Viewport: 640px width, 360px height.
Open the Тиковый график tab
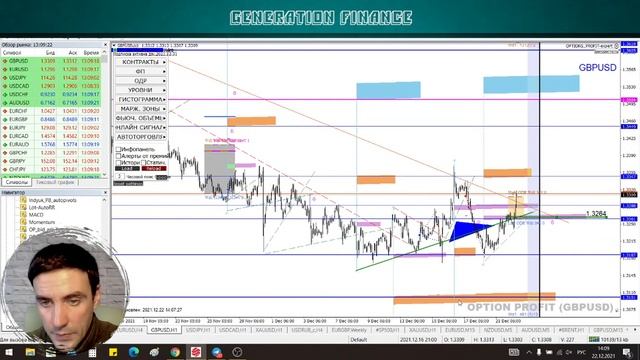click(55, 182)
